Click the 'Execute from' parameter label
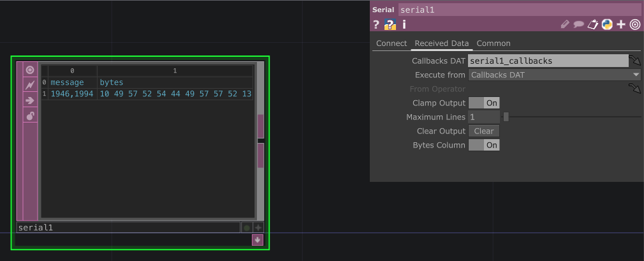Image resolution: width=644 pixels, height=261 pixels. pyautogui.click(x=440, y=75)
